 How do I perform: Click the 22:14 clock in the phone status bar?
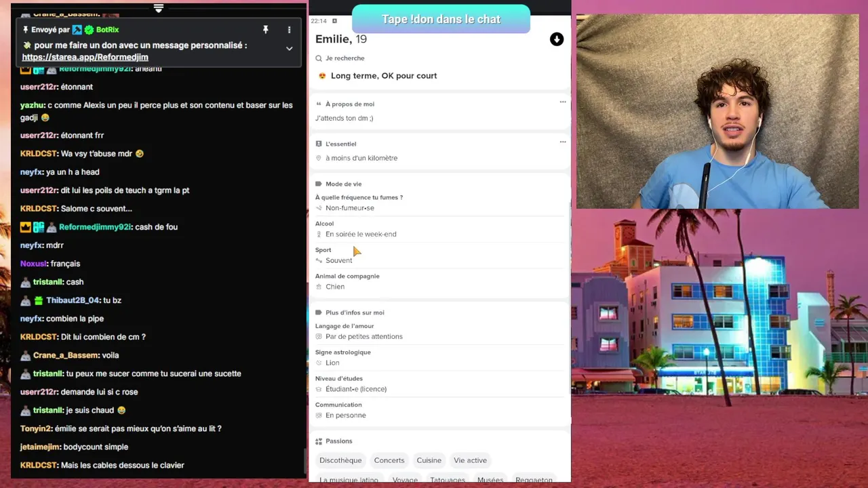[x=318, y=21]
